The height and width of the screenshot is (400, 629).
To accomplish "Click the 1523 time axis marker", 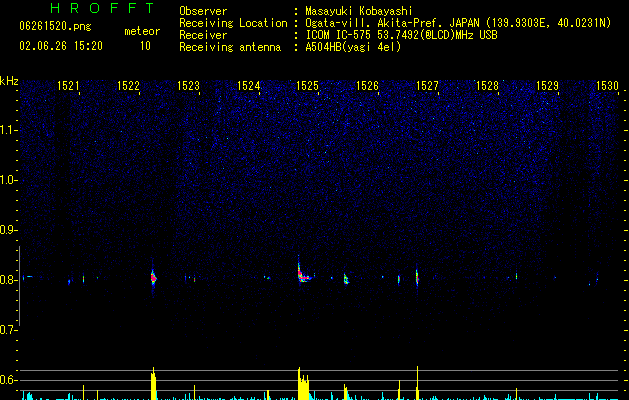I will pos(188,86).
